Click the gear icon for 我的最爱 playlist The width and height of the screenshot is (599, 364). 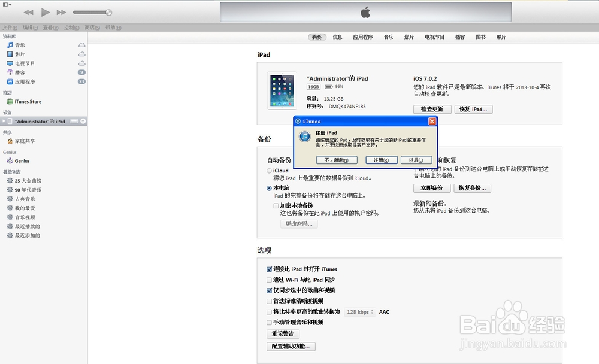point(10,208)
